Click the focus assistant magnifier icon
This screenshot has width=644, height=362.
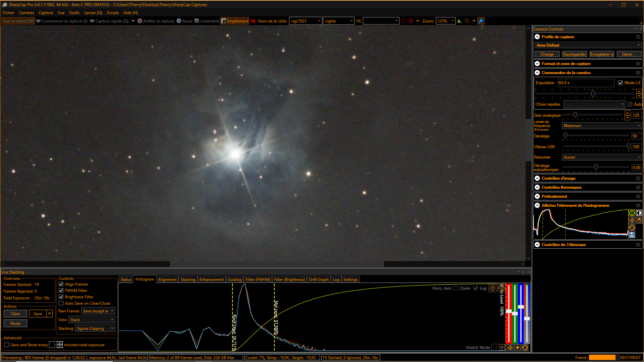coord(467,21)
